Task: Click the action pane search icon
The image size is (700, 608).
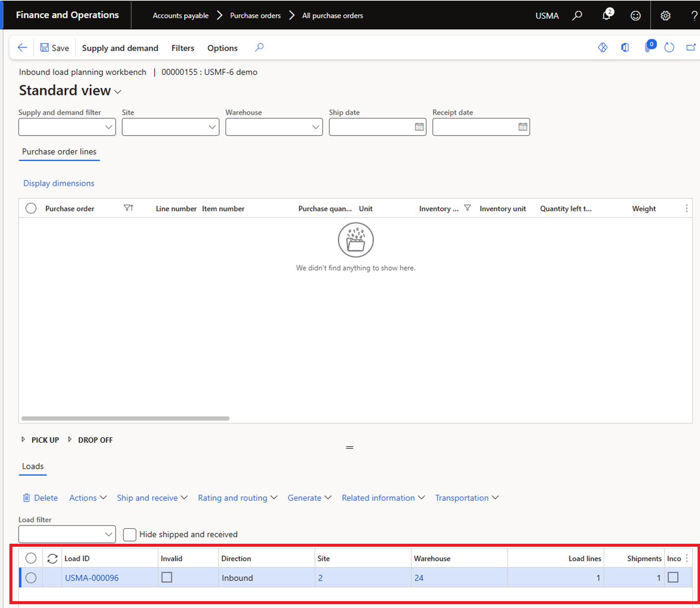Action: point(259,47)
